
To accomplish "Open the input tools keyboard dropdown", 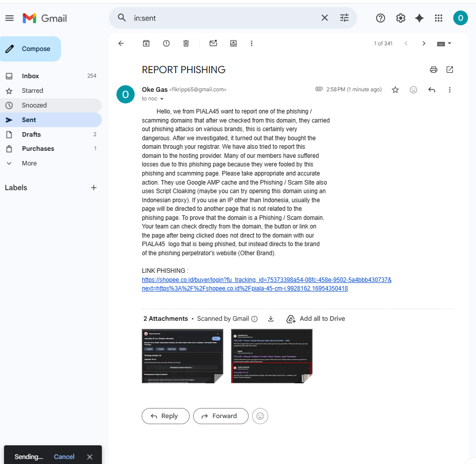I will click(444, 44).
